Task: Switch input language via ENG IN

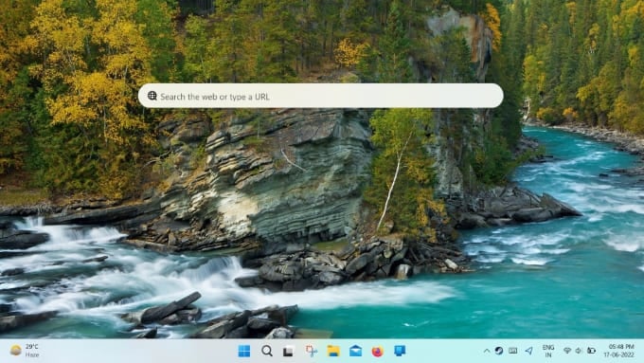Action: coord(548,351)
